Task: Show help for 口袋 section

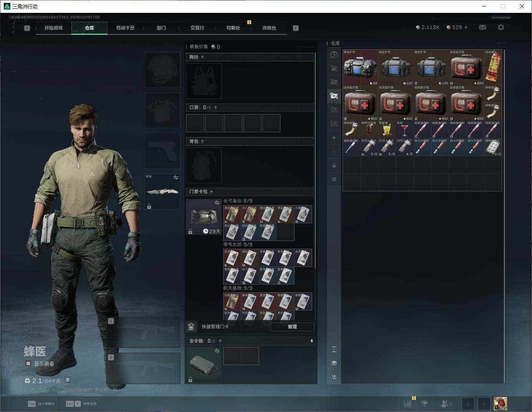Action: 215,108
